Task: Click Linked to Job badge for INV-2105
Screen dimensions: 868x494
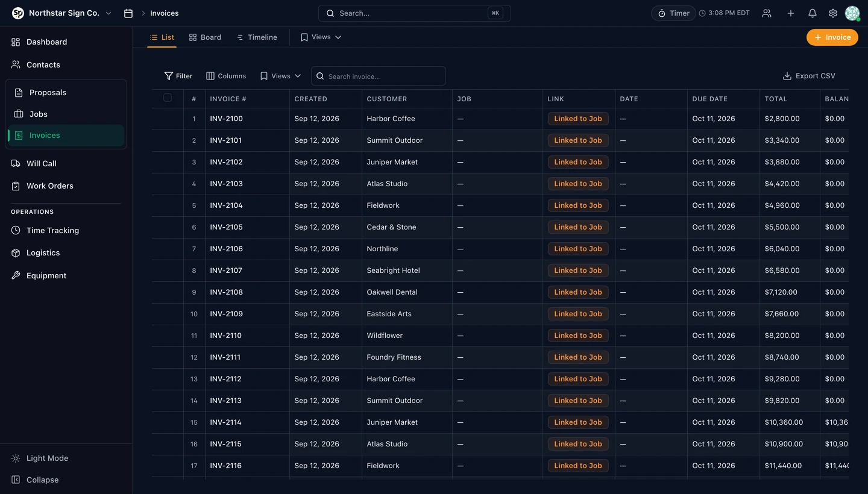Action: pos(578,227)
